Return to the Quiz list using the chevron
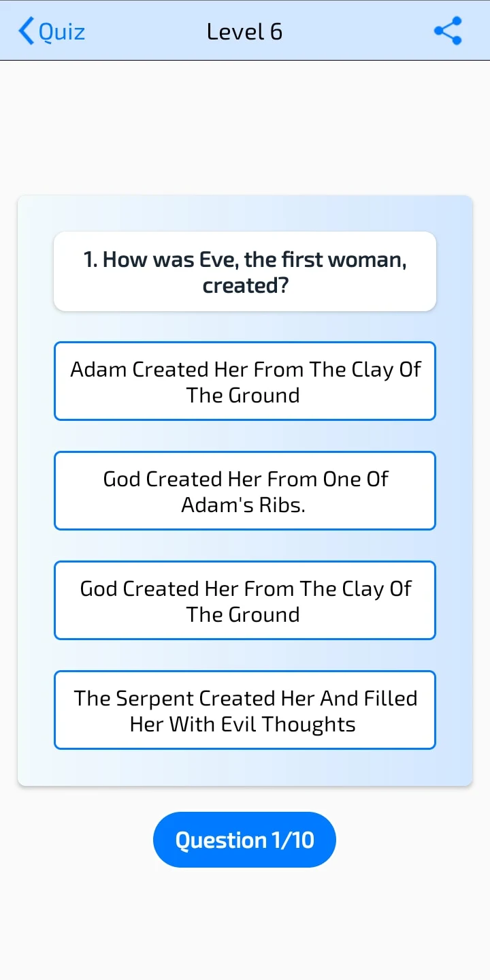 (x=27, y=31)
